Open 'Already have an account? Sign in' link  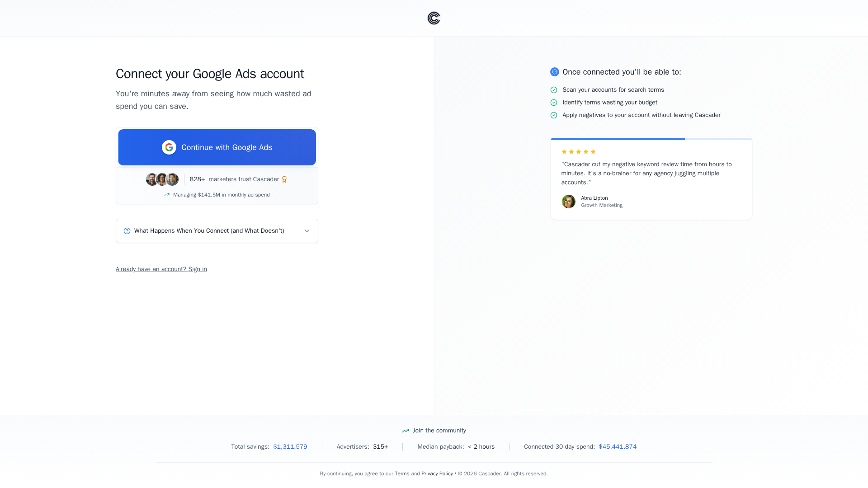point(161,269)
